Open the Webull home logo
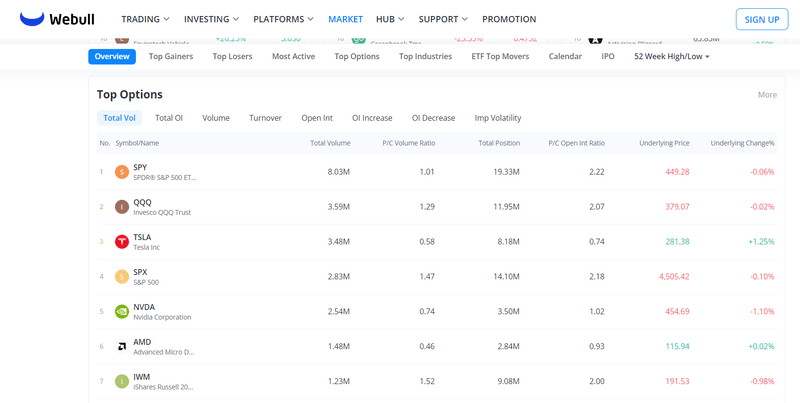 point(57,19)
